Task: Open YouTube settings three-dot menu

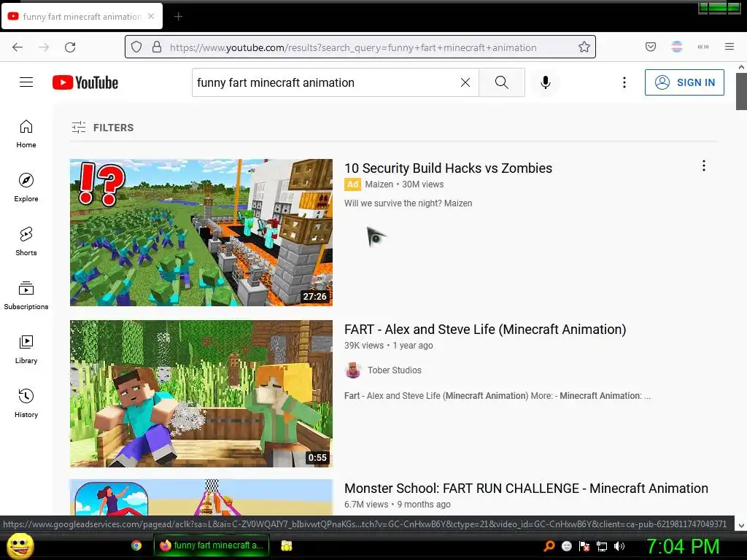Action: pos(624,82)
